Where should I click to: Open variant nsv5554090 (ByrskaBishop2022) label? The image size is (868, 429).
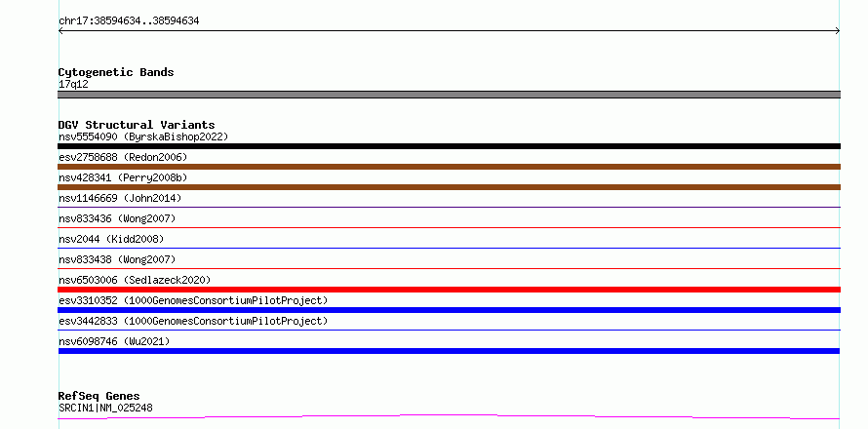143,136
